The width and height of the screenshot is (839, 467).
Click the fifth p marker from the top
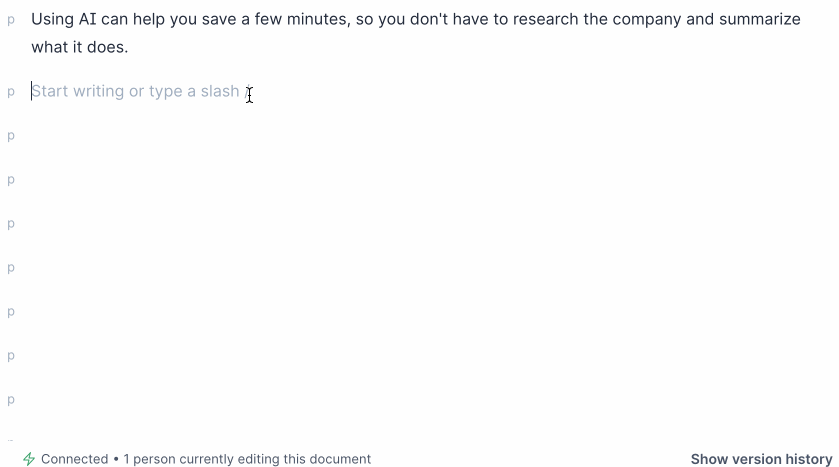[11, 224]
